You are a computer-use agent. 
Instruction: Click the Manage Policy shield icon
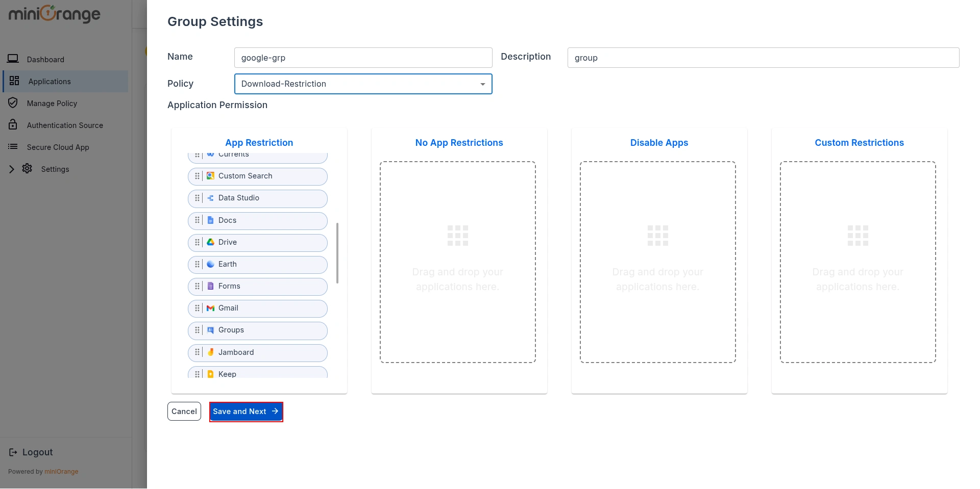13,102
